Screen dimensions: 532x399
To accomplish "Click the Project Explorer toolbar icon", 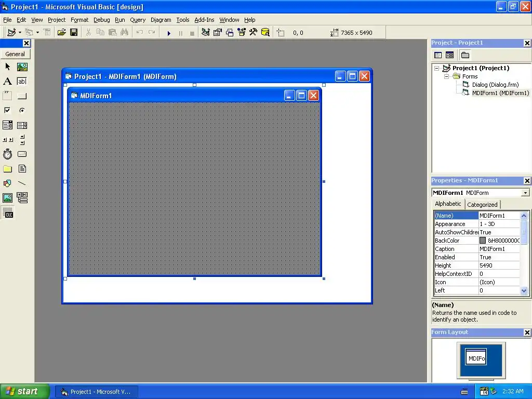I will [205, 32].
